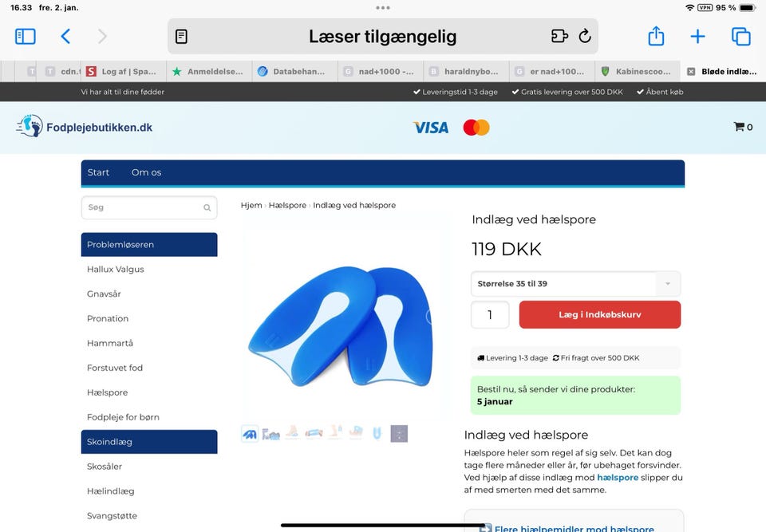
Task: Add product with Læg i Indkøbskurv
Action: click(x=600, y=314)
